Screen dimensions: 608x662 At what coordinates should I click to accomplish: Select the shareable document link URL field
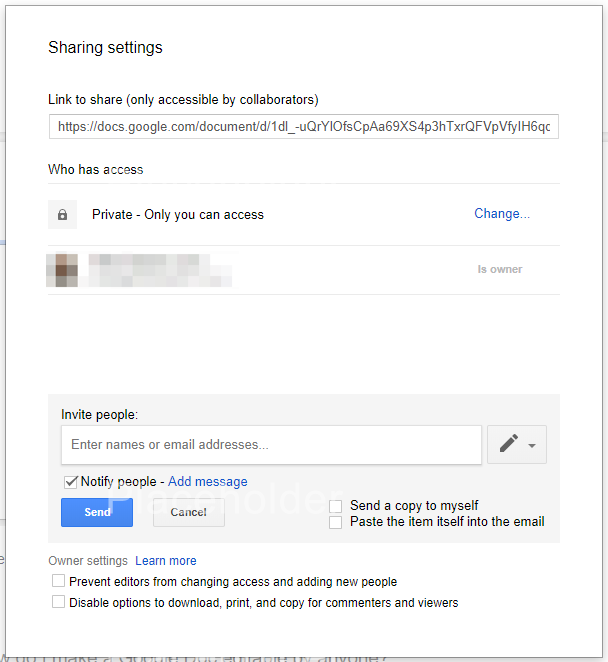(303, 127)
